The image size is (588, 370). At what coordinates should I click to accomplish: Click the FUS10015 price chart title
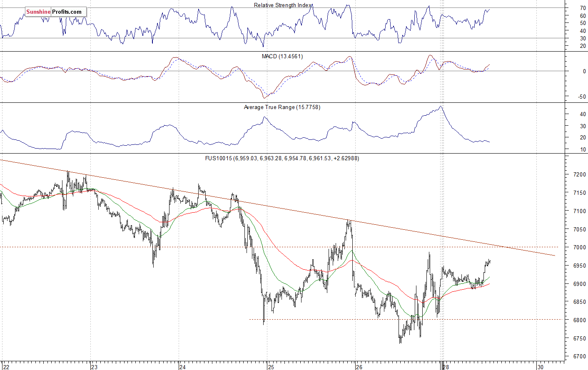click(x=282, y=158)
